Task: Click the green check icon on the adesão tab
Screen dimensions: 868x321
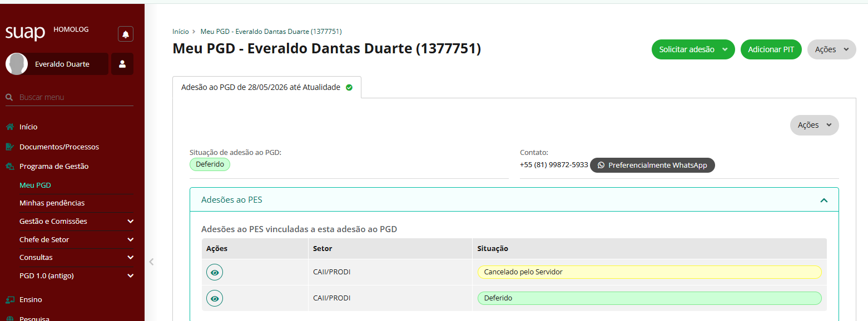Action: point(349,87)
